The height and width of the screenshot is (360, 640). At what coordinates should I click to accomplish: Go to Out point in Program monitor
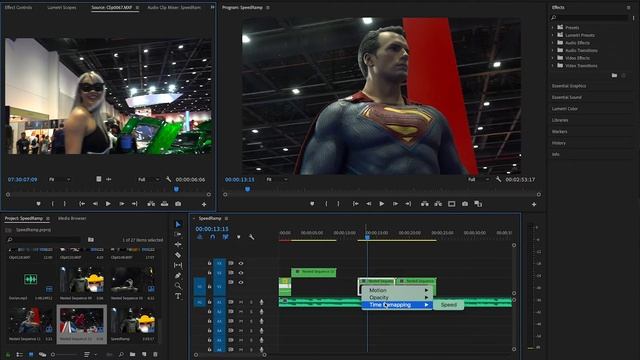408,204
